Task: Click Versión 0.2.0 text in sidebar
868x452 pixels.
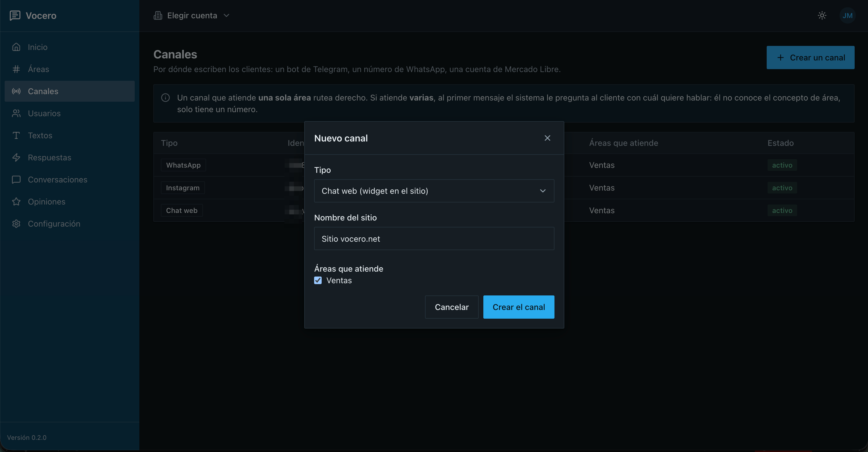Action: pos(27,437)
